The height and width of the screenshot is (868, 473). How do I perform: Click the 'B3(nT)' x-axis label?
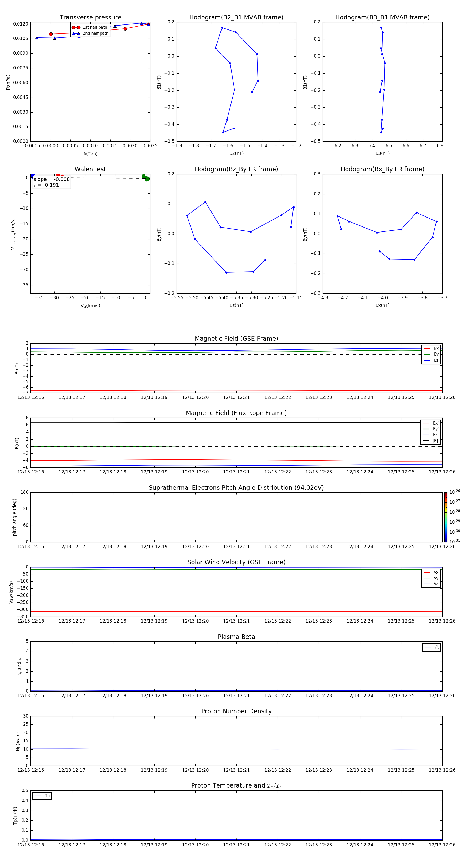[382, 153]
